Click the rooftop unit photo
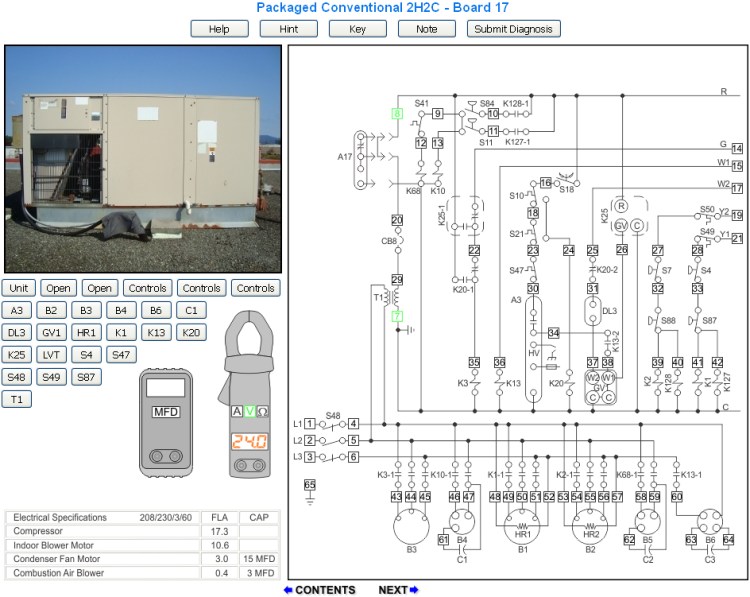 [143, 159]
